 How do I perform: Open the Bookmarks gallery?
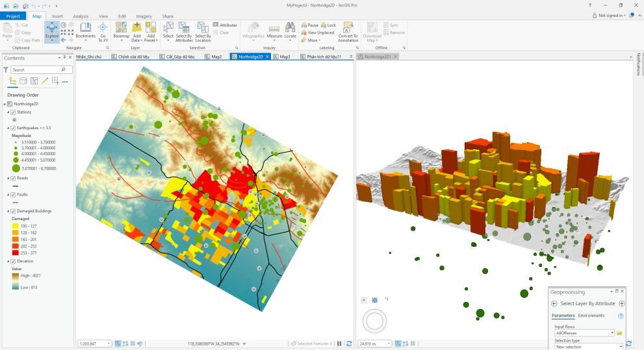tap(85, 31)
